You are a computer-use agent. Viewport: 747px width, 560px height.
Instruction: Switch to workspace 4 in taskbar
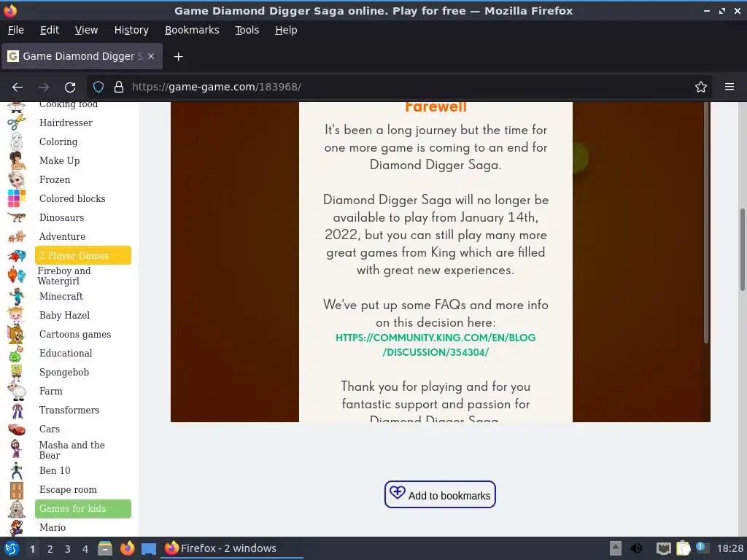click(85, 549)
